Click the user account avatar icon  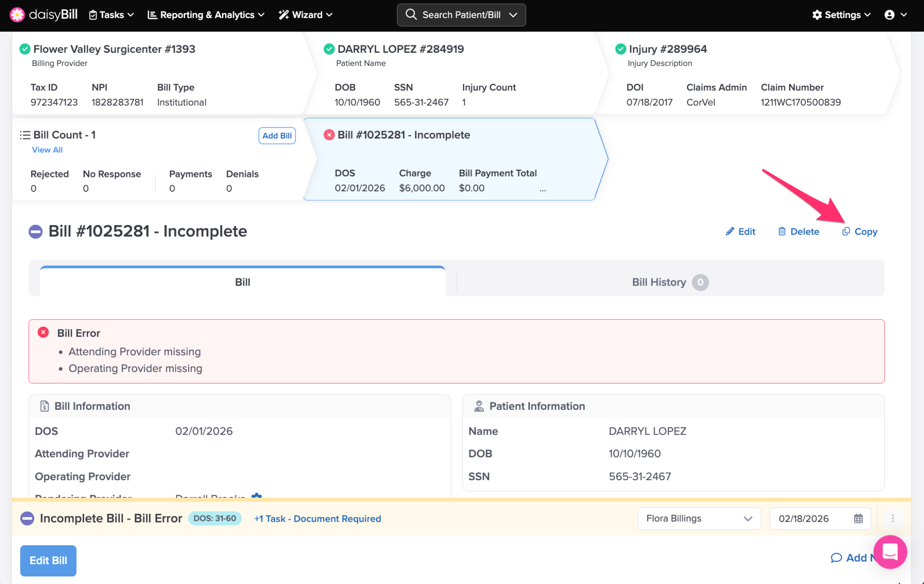(889, 15)
